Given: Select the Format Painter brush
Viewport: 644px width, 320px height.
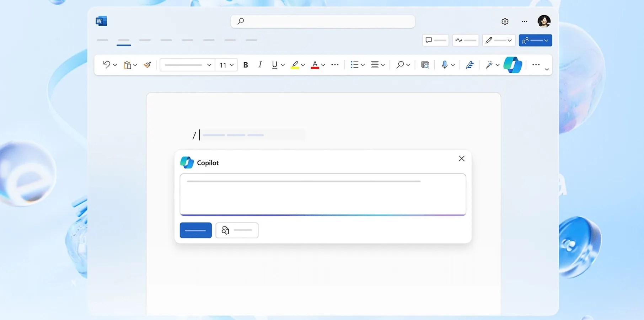Looking at the screenshot, I should 147,65.
